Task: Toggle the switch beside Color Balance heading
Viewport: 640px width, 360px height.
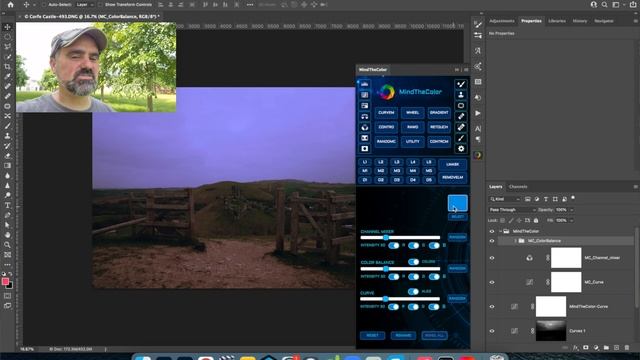Action: tap(413, 262)
